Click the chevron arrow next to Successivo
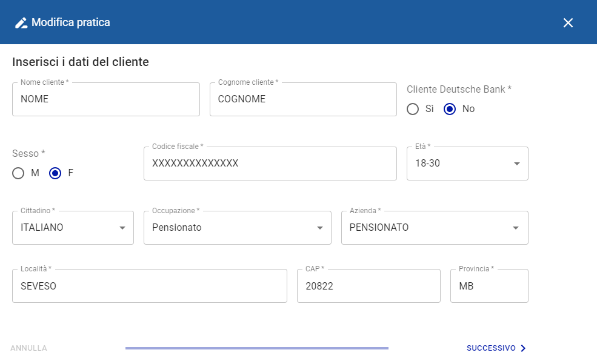Viewport: 597px width, 364px height. (524, 348)
